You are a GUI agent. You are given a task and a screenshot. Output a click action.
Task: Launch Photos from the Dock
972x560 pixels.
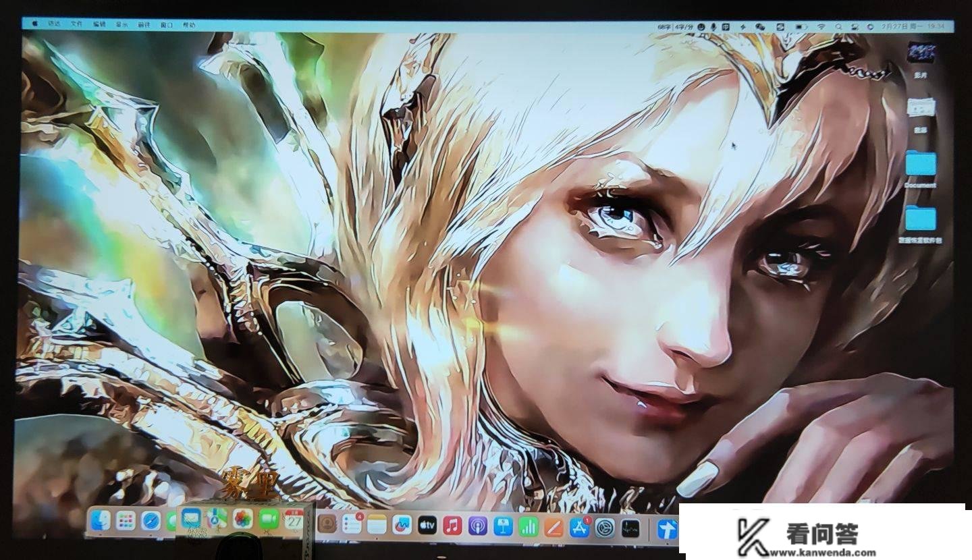pos(242,518)
